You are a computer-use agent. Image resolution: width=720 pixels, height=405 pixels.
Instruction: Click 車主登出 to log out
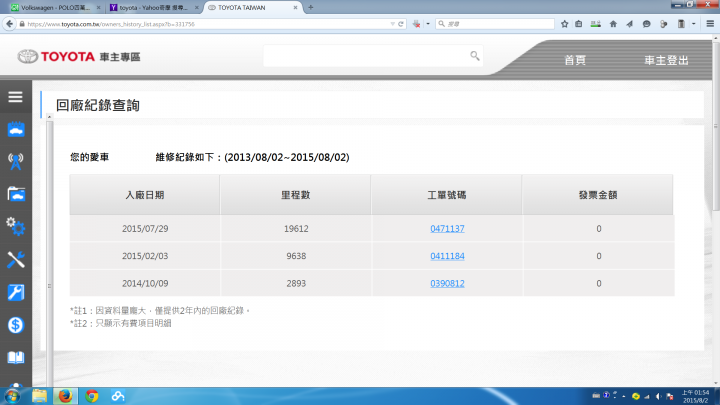click(666, 60)
